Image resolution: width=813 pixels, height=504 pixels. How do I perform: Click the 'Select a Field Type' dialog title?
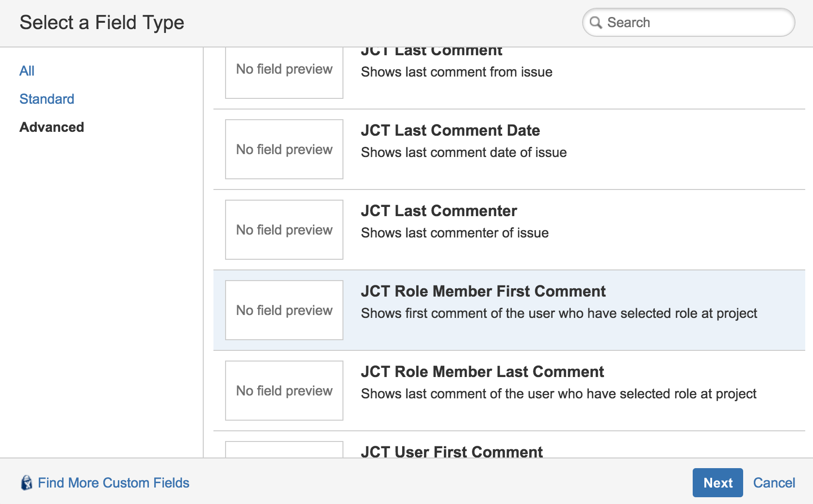(102, 23)
